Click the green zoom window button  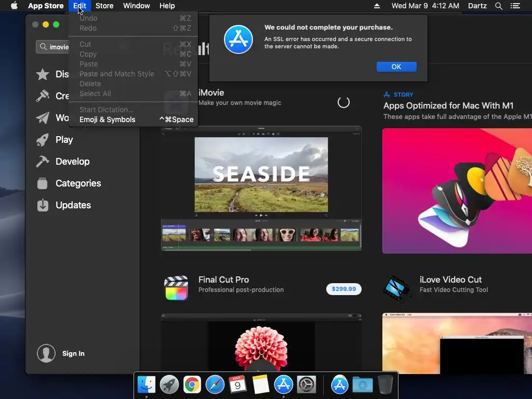click(x=56, y=24)
